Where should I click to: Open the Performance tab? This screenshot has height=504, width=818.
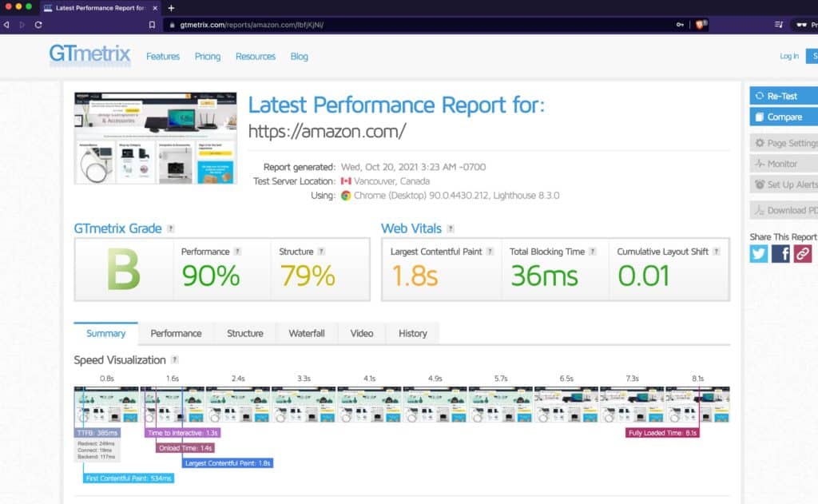point(176,333)
